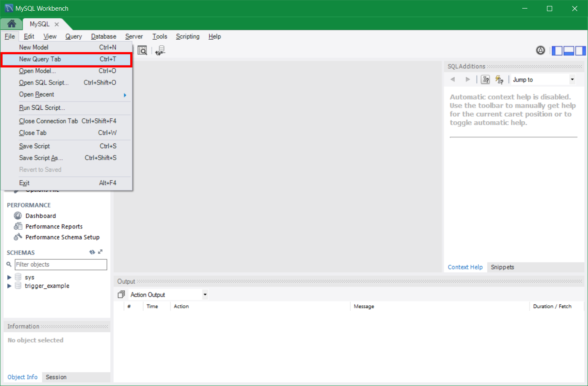
Task: Open the Performance Schema Setup icon
Action: (18, 237)
